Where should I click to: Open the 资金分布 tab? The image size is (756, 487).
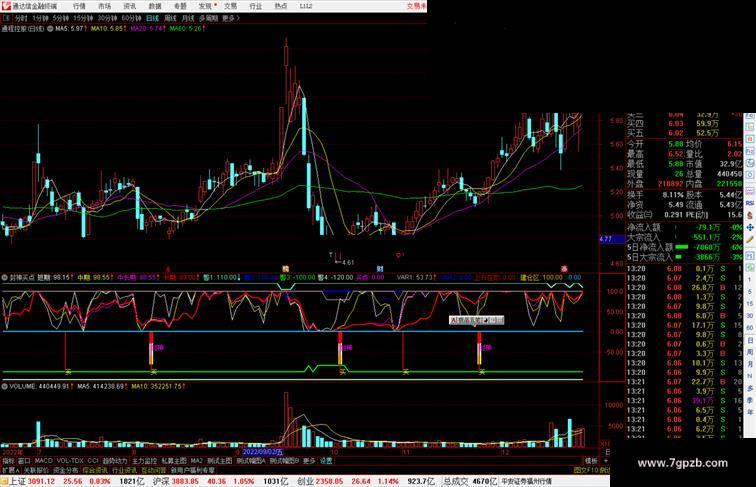point(66,470)
